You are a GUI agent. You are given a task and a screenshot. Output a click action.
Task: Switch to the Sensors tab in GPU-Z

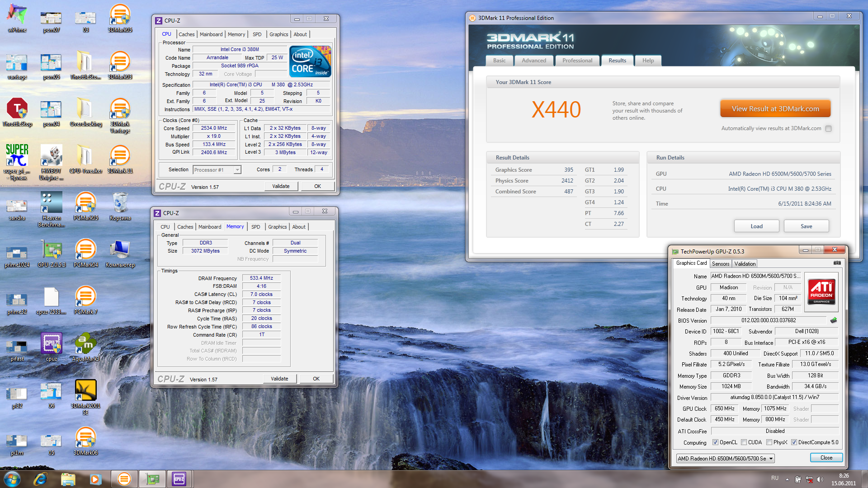(x=721, y=264)
